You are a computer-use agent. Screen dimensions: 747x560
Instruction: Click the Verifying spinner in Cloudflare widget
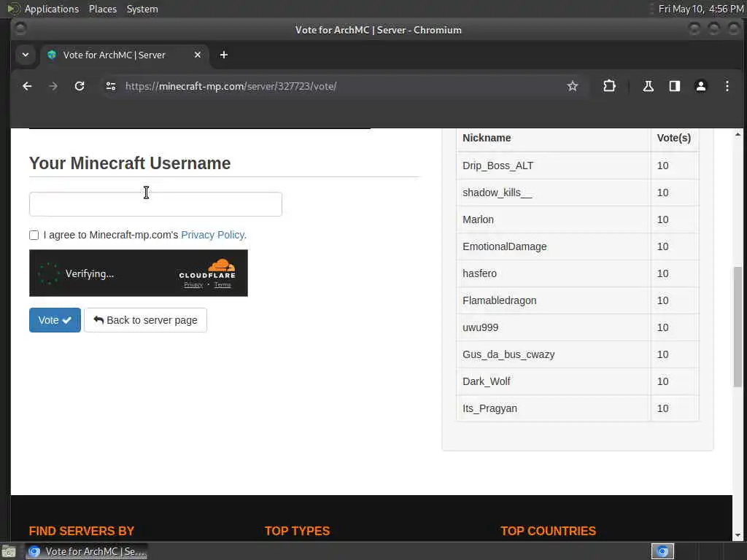(x=48, y=274)
